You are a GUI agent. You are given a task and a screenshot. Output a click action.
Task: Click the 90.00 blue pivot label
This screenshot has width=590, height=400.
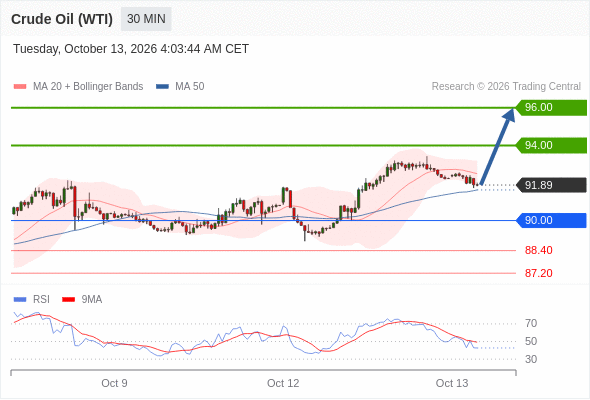pos(551,220)
